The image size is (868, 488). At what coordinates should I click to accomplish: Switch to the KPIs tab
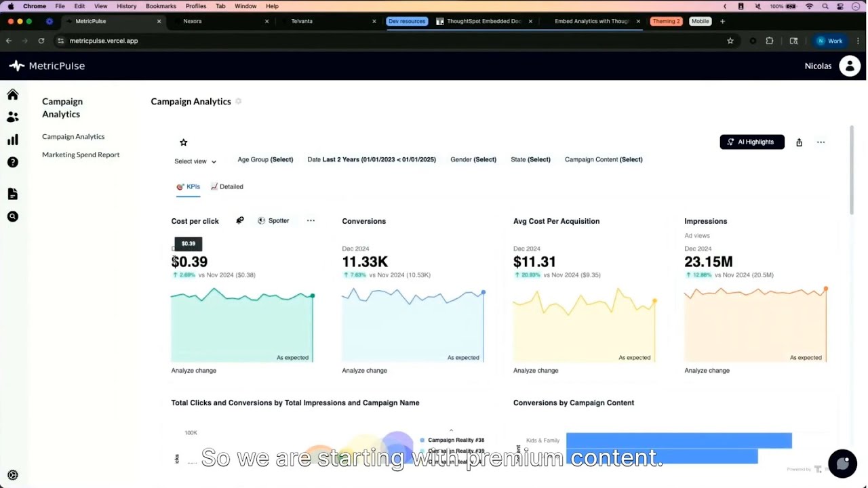pos(188,187)
